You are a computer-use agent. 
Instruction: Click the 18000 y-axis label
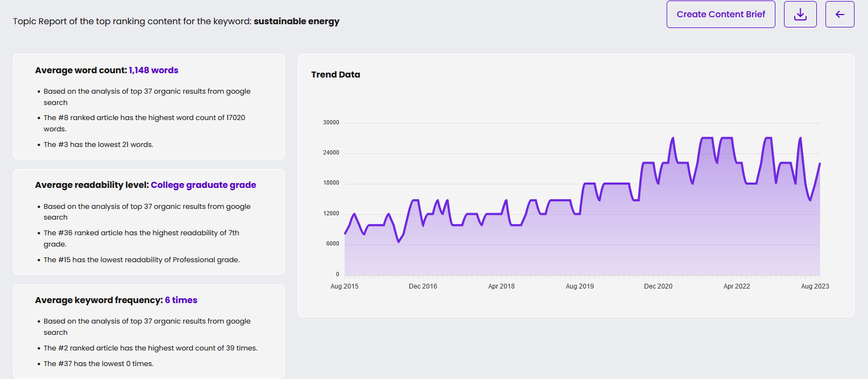[331, 183]
